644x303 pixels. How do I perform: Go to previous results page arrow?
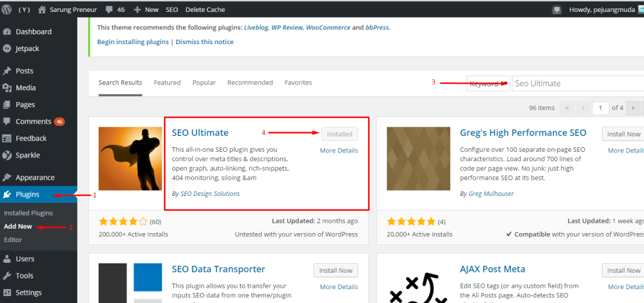click(x=583, y=108)
